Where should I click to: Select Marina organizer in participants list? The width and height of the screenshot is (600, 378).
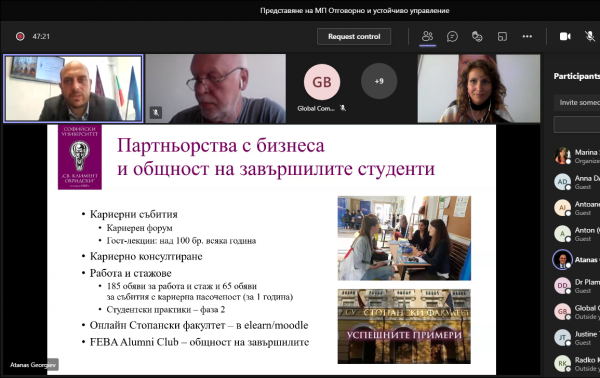pyautogui.click(x=577, y=156)
